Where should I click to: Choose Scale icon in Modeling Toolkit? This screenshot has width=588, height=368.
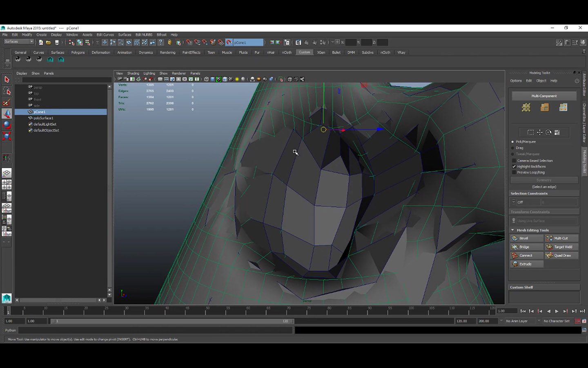pos(557,132)
